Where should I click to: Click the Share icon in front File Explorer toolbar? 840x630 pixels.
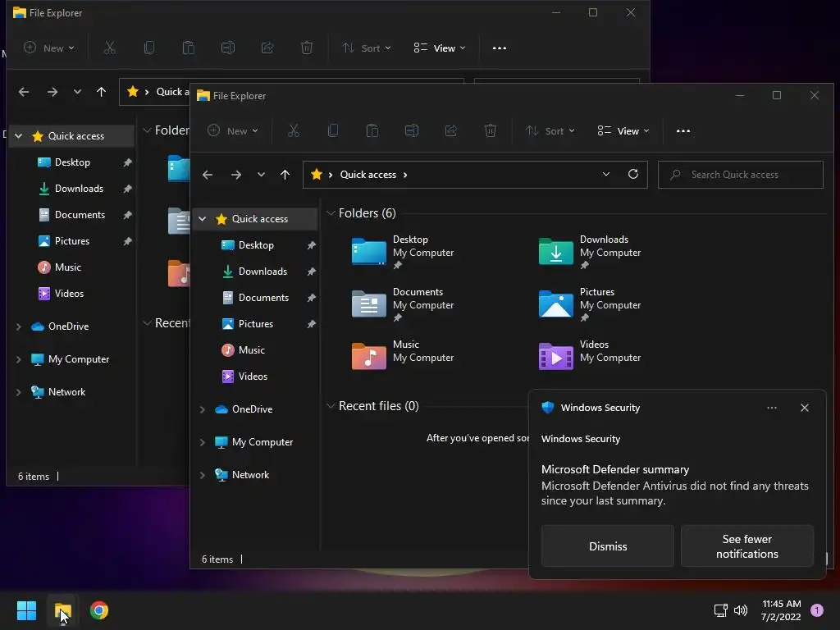[x=451, y=130]
